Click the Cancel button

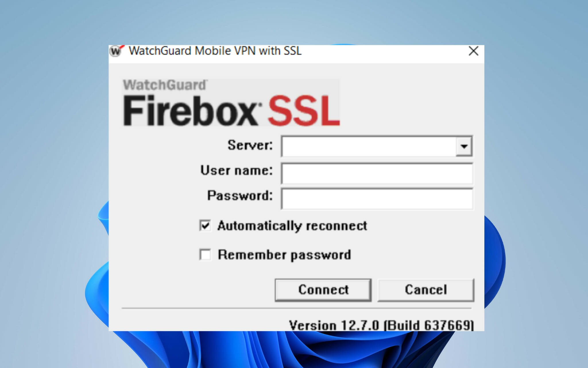point(426,290)
